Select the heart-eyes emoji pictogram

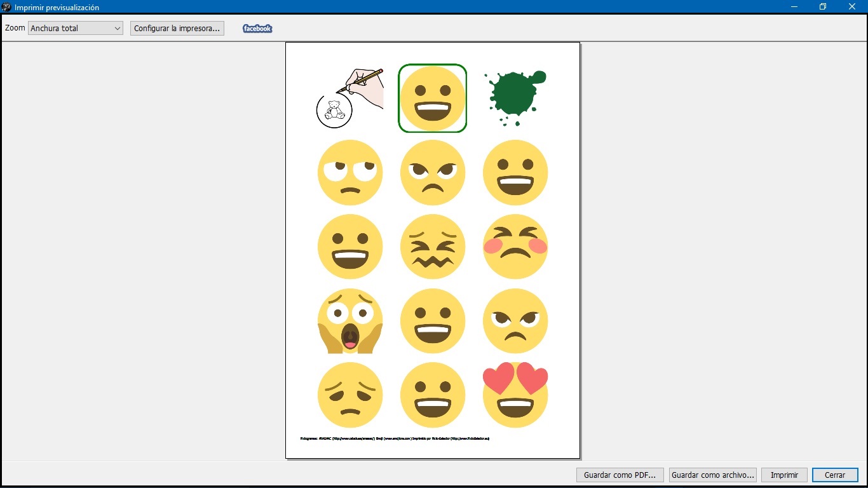pos(515,395)
